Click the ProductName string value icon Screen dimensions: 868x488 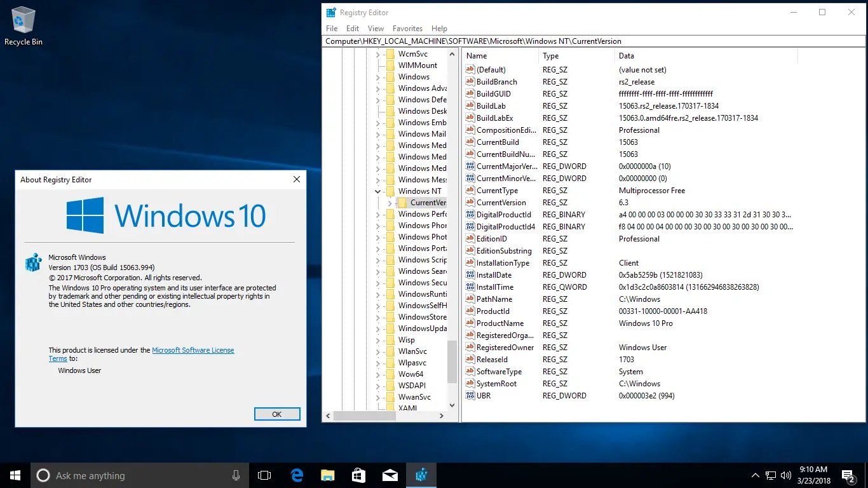[x=470, y=323]
